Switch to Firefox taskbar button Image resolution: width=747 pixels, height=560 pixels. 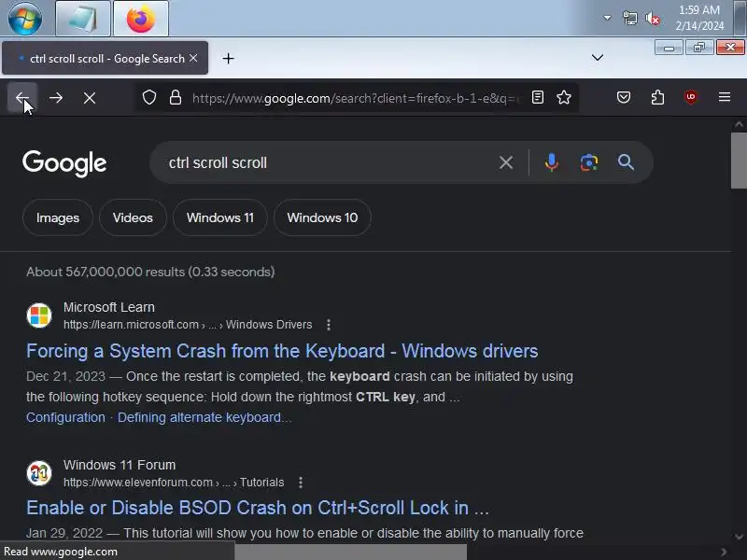pyautogui.click(x=141, y=19)
